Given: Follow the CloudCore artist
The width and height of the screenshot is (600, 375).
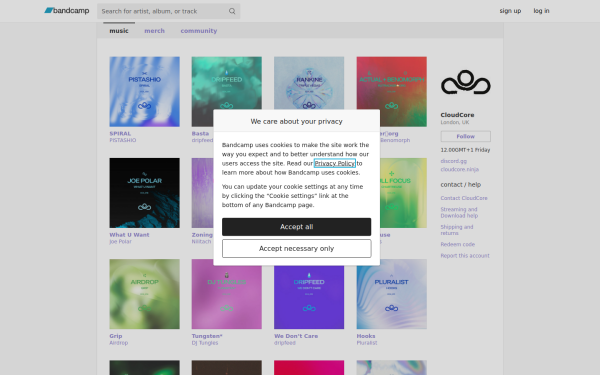Looking at the screenshot, I should [x=466, y=136].
